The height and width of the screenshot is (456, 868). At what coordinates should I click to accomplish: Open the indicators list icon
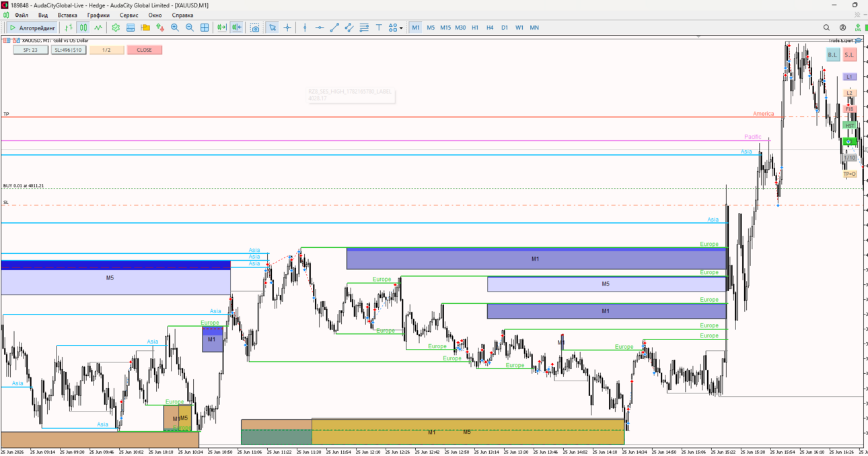pyautogui.click(x=116, y=28)
